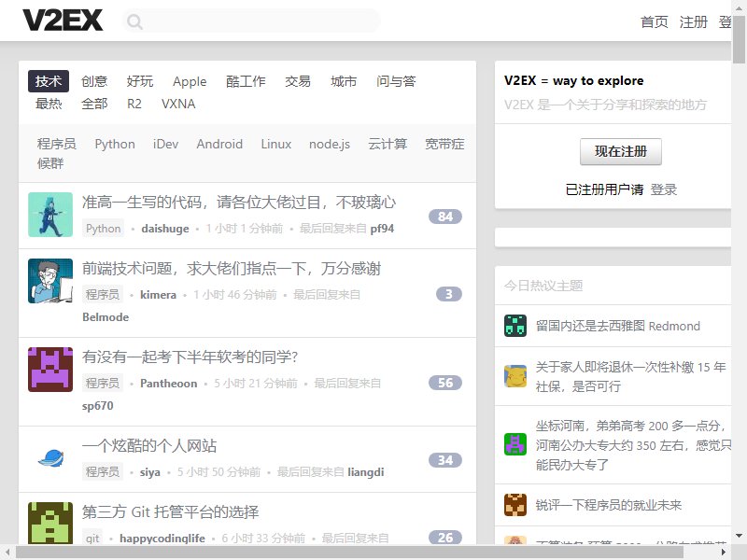This screenshot has height=560, width=747.
Task: Open the R2 tab
Action: [134, 104]
